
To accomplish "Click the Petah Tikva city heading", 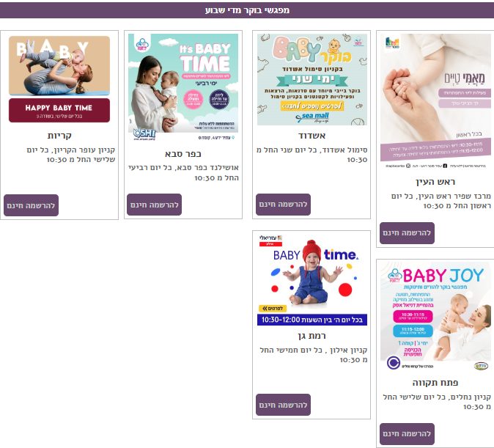I will [x=435, y=383].
